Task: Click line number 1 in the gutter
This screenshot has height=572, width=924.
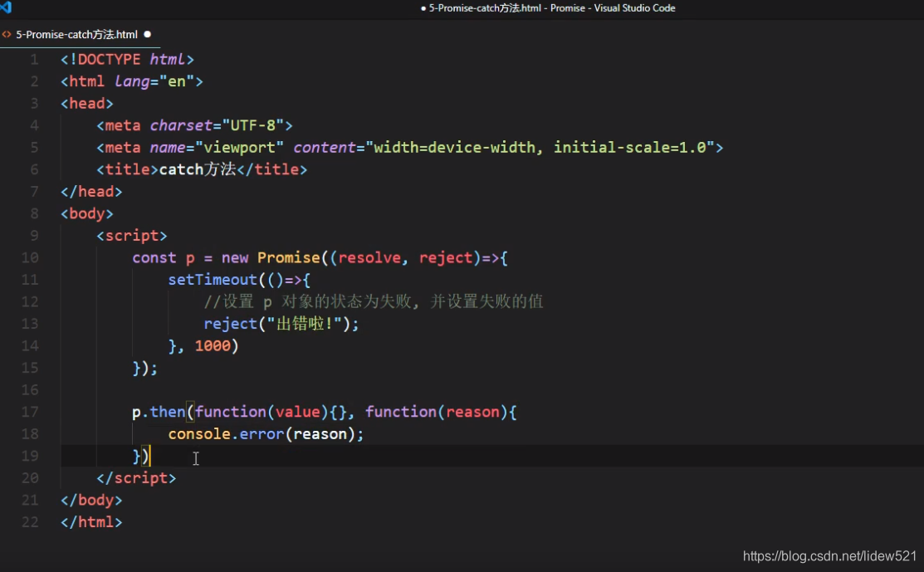Action: [34, 60]
